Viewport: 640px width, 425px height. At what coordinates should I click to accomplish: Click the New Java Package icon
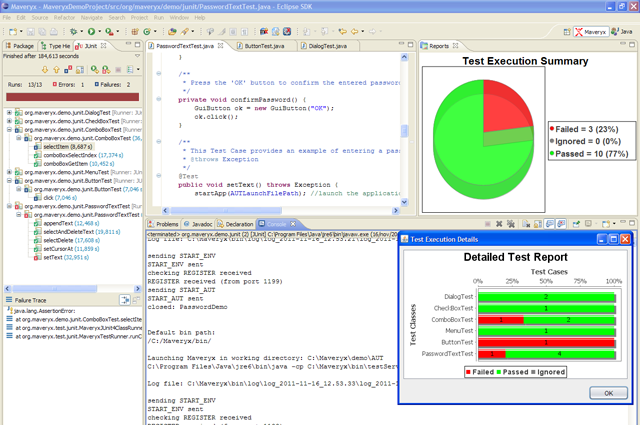tap(135, 31)
